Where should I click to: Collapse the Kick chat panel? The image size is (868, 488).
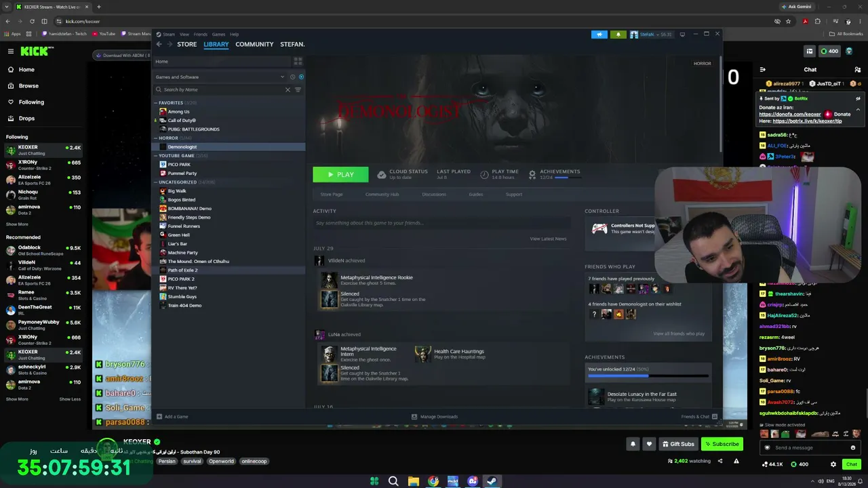coord(763,69)
